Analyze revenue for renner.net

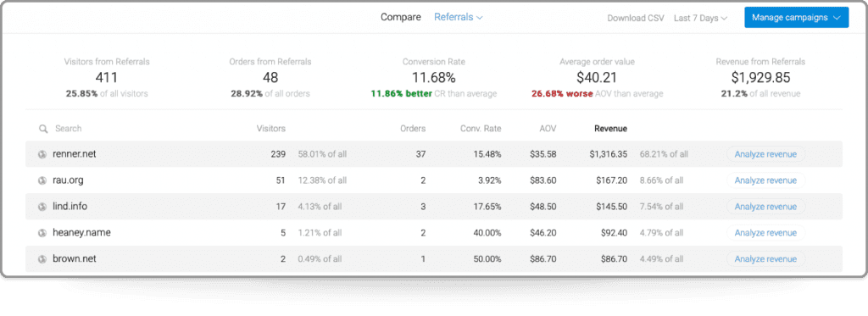[x=765, y=154]
